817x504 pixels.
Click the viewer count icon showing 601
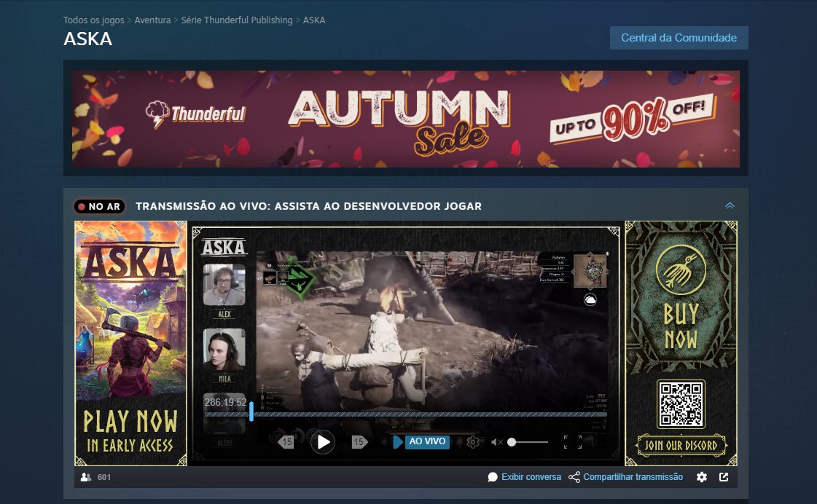pos(86,477)
